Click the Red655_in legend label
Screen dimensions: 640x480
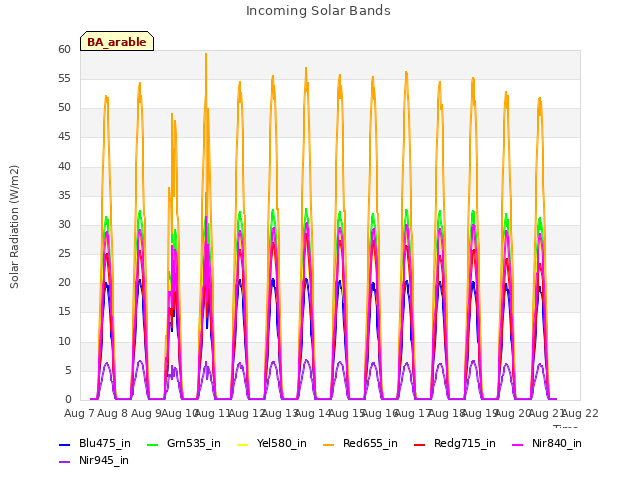[370, 443]
